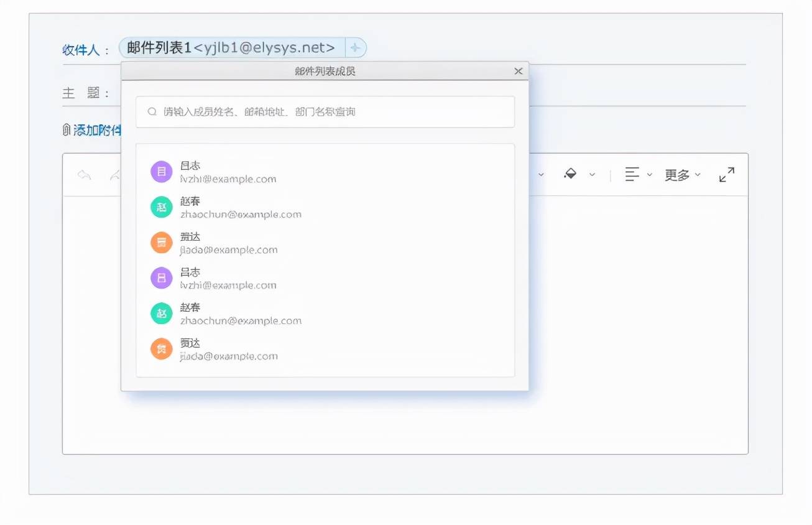Screen dimensions: 812x525
Task: Click inside the member search input field
Action: 325,111
